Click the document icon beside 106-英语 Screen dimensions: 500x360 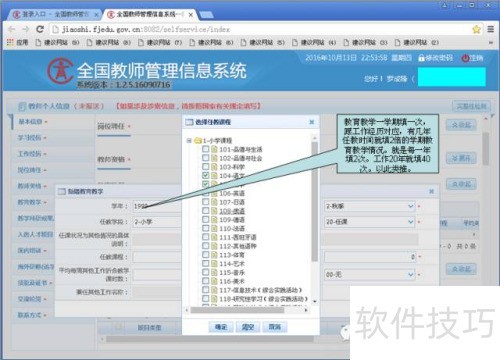(x=214, y=193)
